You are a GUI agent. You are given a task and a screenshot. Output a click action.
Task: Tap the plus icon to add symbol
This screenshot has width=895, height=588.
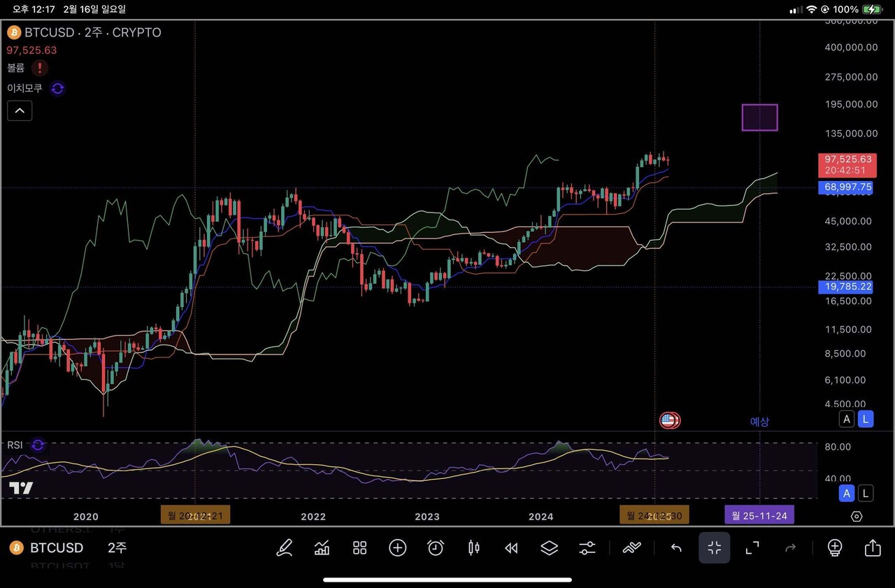tap(398, 548)
